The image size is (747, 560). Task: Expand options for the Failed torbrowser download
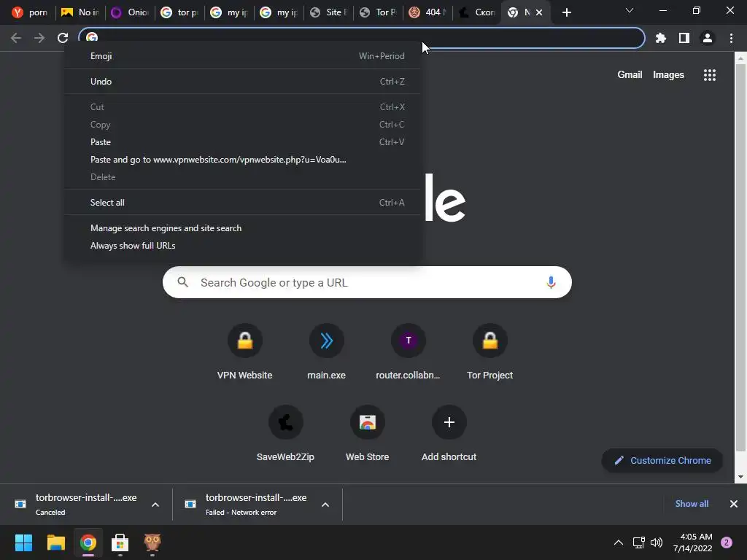pyautogui.click(x=325, y=505)
